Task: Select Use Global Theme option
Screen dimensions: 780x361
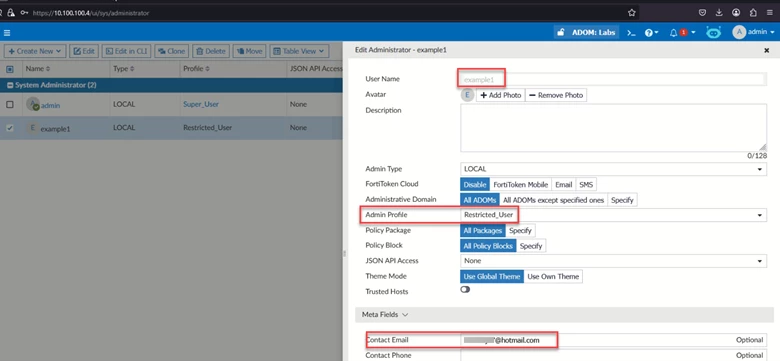Action: tap(491, 276)
